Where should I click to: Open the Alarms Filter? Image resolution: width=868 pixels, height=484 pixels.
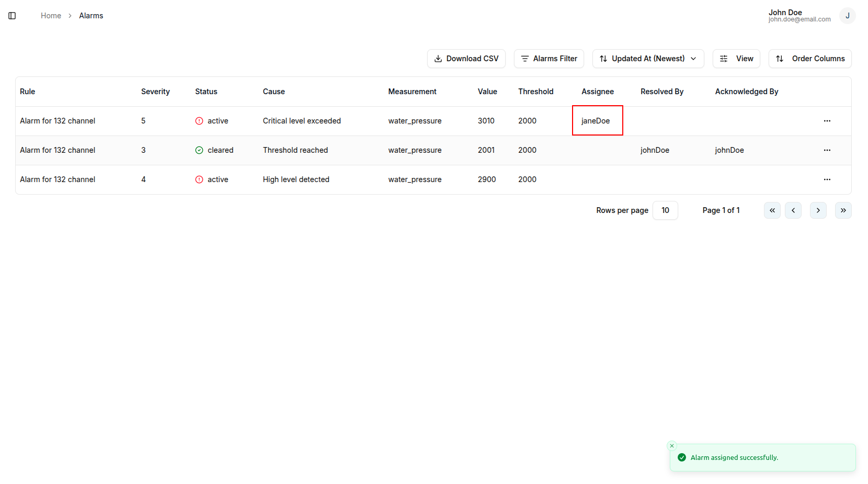[549, 59]
